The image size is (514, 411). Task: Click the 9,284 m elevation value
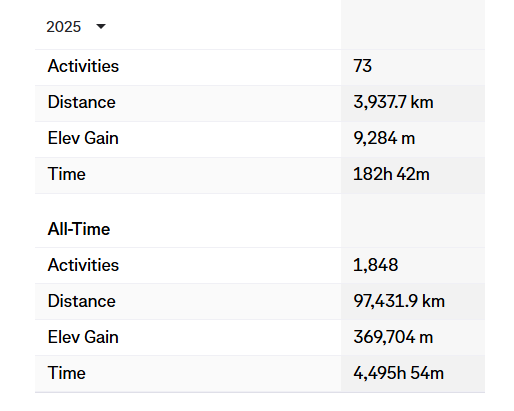[x=384, y=138]
